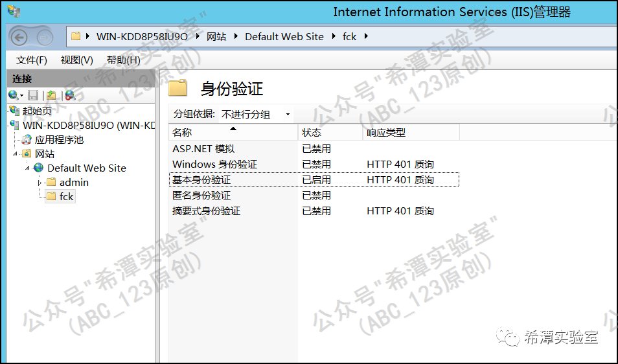Viewport: 618px width, 364px height.
Task: Click HTTP 401 质询 in Windows 身份验证 row
Action: pos(400,165)
